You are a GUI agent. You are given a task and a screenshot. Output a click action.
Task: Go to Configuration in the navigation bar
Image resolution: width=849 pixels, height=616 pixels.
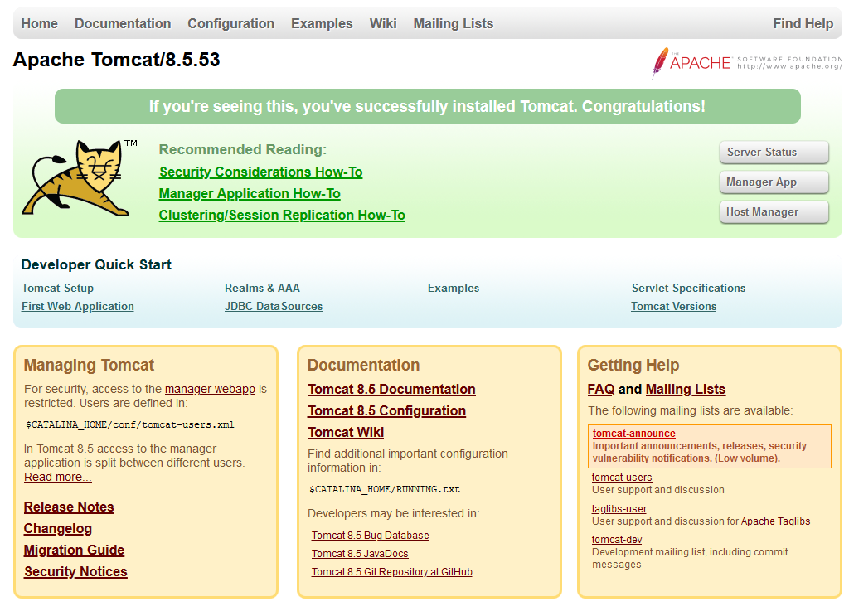pyautogui.click(x=231, y=24)
